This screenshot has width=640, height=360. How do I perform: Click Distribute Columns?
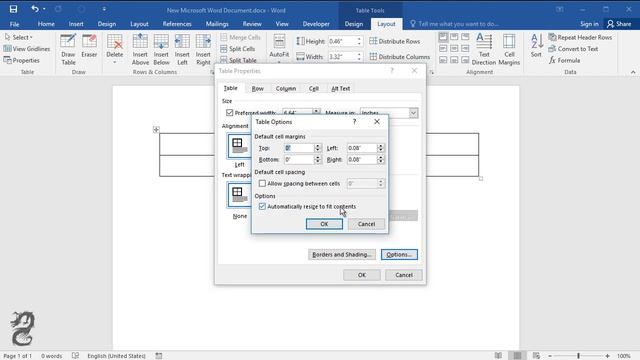coord(400,57)
